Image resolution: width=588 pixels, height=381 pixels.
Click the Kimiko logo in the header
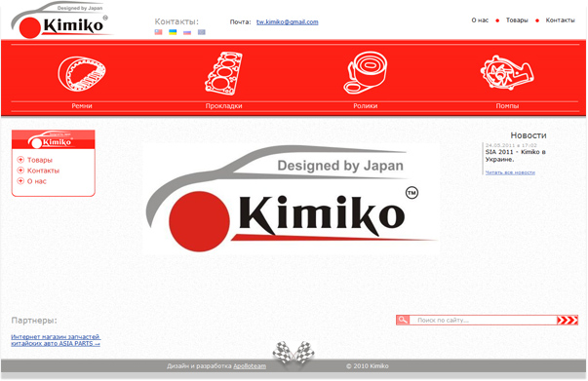click(60, 20)
